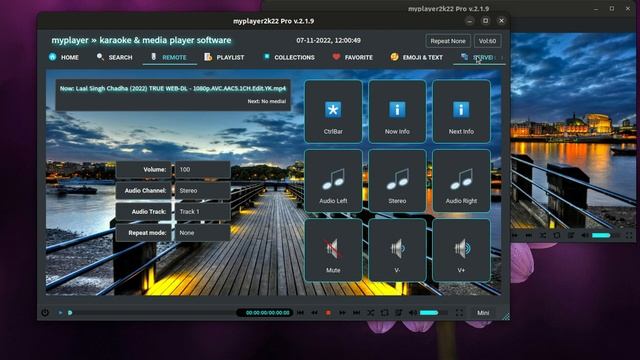Raise volume with V+ tile
The image size is (640, 360).
(x=461, y=250)
